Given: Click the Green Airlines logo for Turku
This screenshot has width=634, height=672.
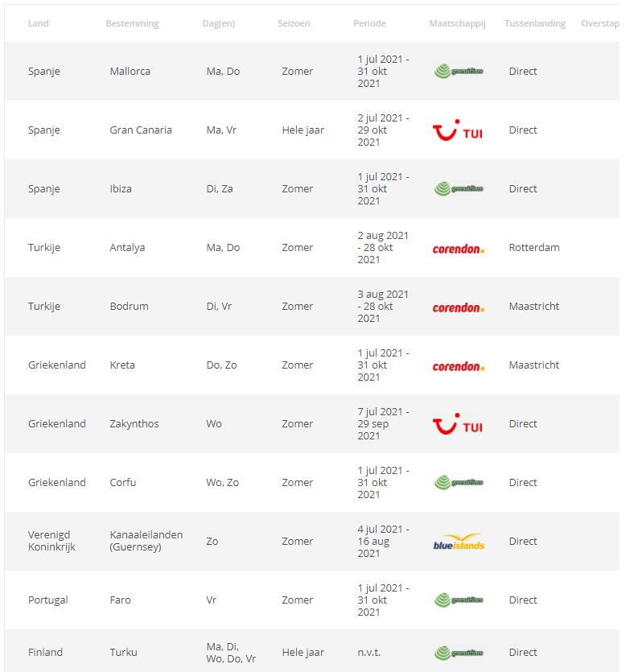Looking at the screenshot, I should click(459, 653).
